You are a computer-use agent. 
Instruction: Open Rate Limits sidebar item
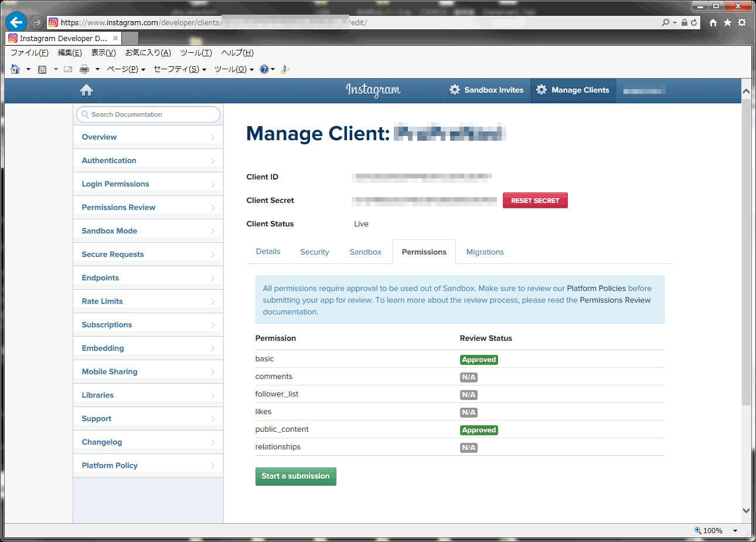coord(148,301)
